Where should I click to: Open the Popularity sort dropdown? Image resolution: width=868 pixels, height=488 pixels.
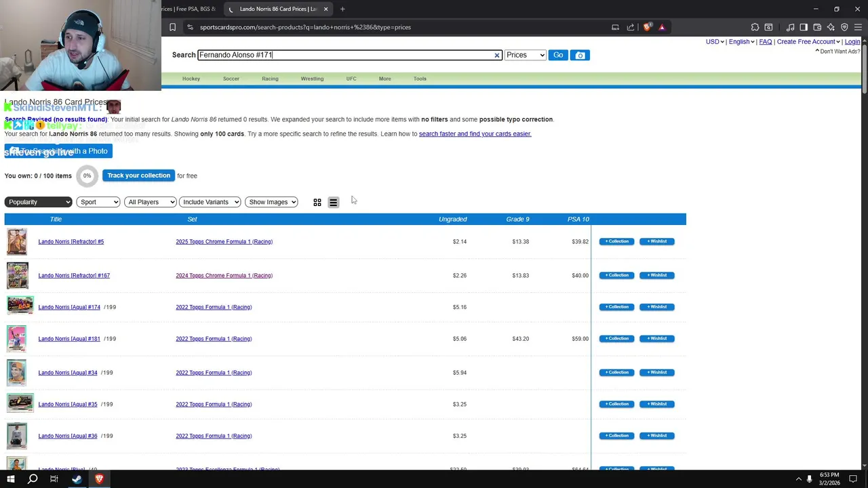click(38, 202)
